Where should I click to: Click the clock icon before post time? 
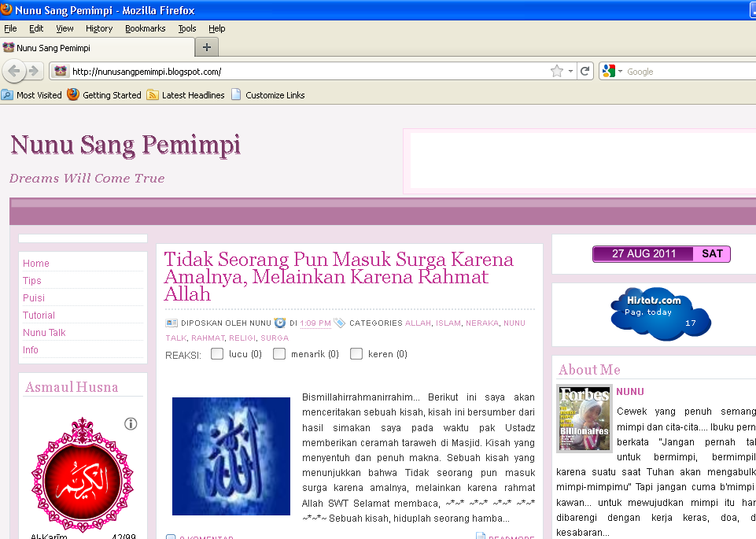[279, 323]
